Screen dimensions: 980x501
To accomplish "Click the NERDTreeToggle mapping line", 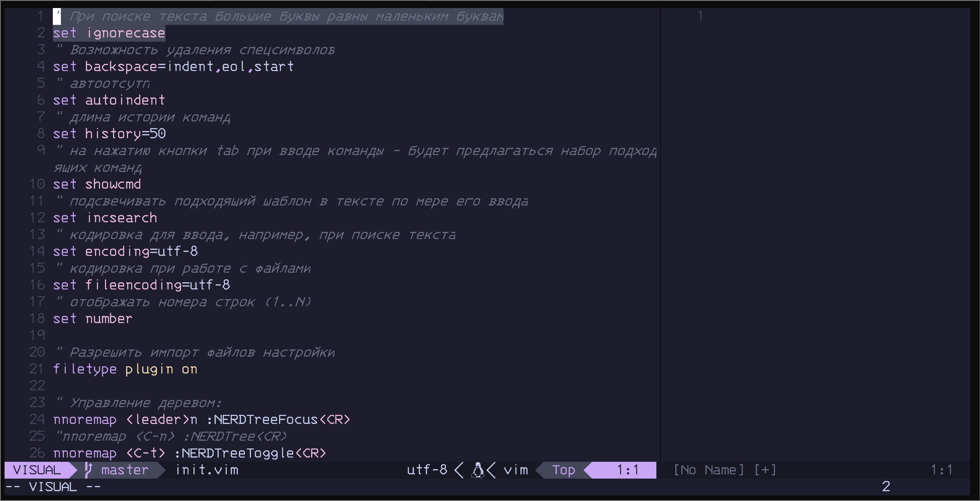I will [189, 453].
